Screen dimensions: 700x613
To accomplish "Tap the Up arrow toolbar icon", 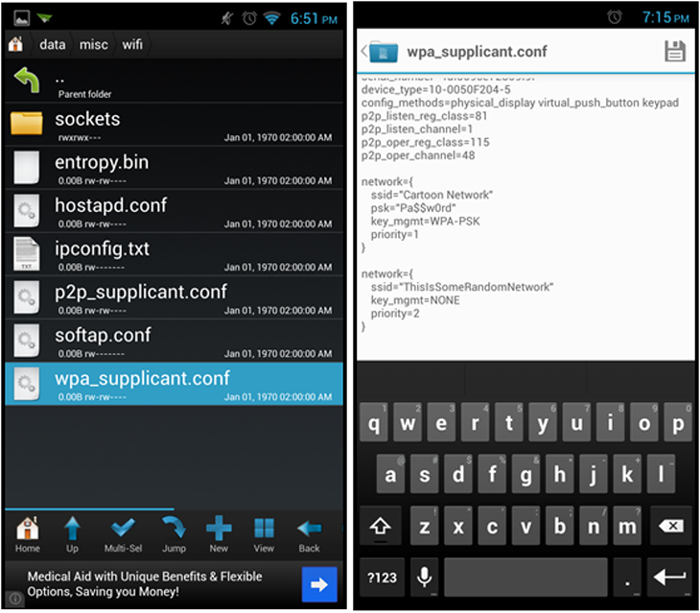I will pyautogui.click(x=72, y=533).
